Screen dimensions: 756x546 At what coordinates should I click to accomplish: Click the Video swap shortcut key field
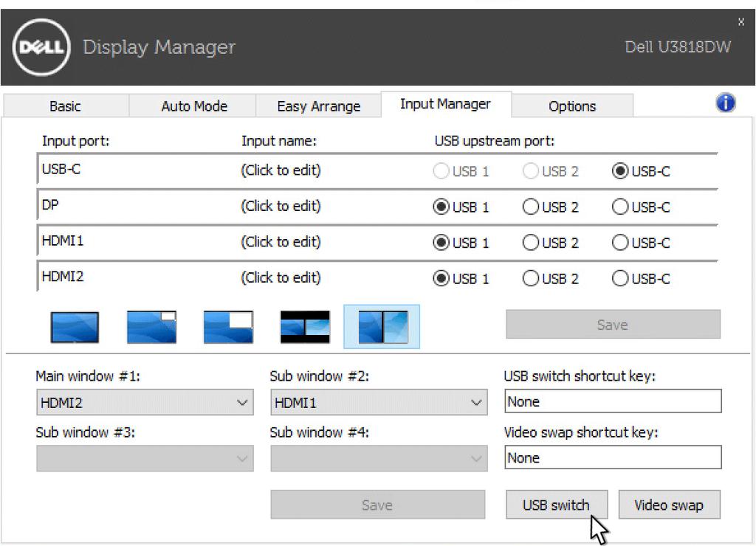pyautogui.click(x=613, y=457)
